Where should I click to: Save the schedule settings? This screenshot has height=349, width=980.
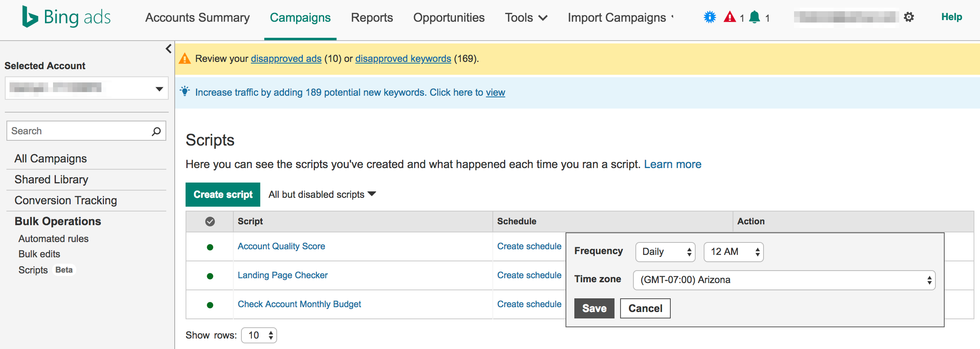point(594,308)
